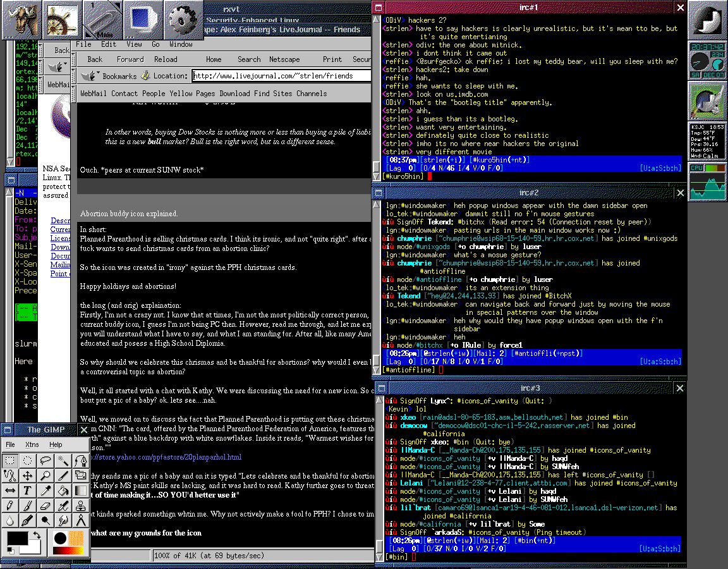Screen dimensions: 728x569
Task: Select the Fuzzy Select magic wand tool
Action: pos(63,460)
